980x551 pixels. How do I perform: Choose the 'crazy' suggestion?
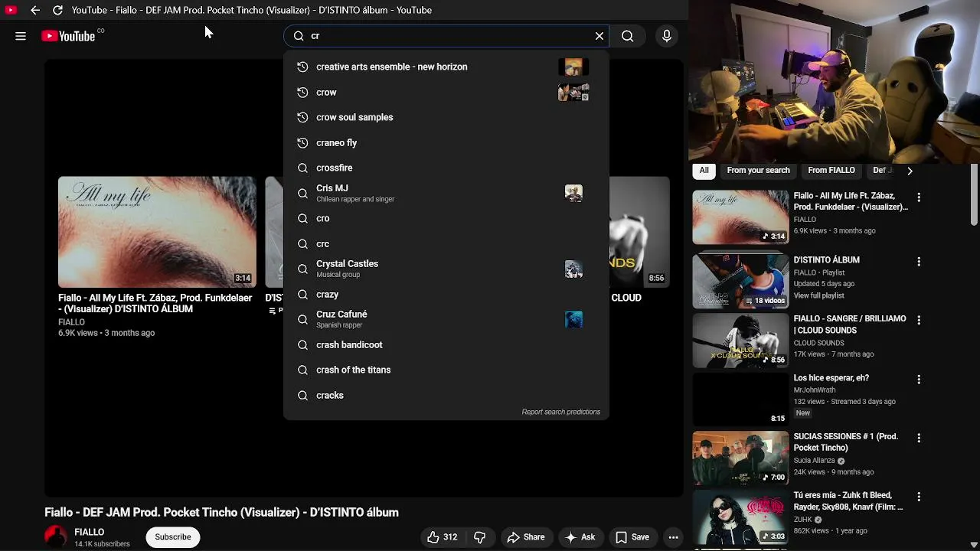pos(446,294)
